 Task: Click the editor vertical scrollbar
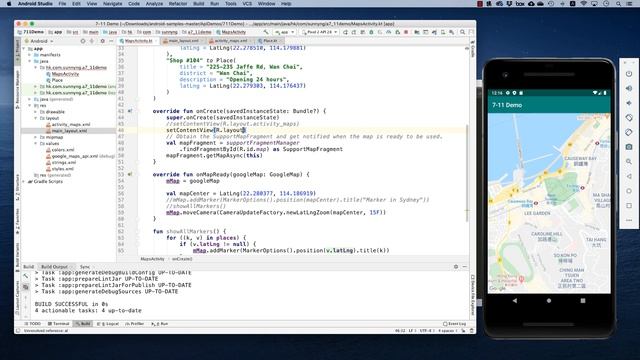467,173
